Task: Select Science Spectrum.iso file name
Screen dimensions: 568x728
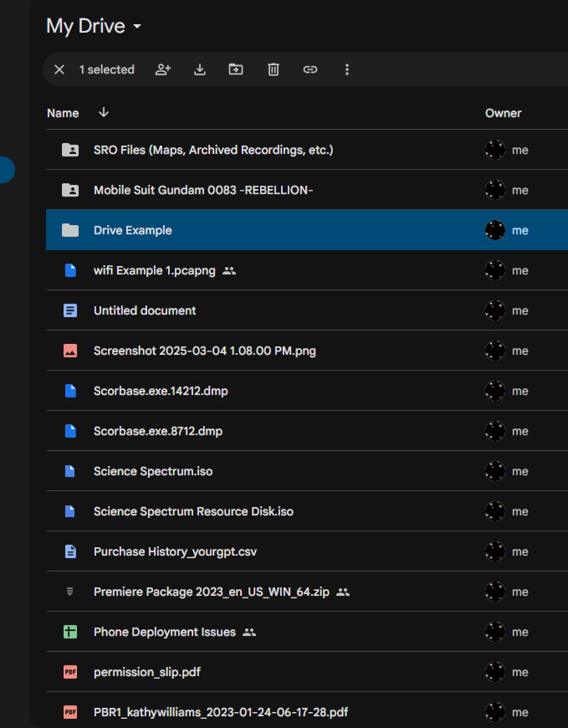Action: pyautogui.click(x=153, y=471)
